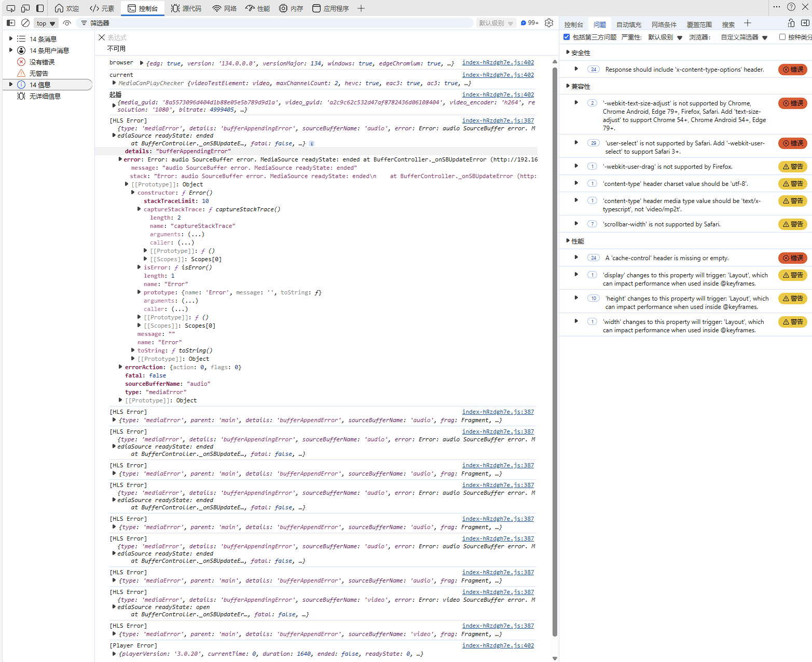The width and height of the screenshot is (812, 662).
Task: Open the 自动填充 drawer tab
Action: tap(629, 24)
